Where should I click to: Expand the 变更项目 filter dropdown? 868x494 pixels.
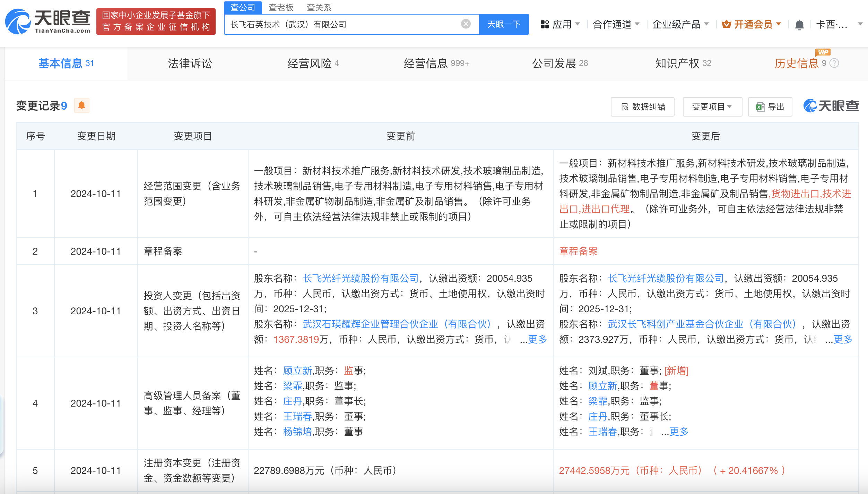coord(712,107)
